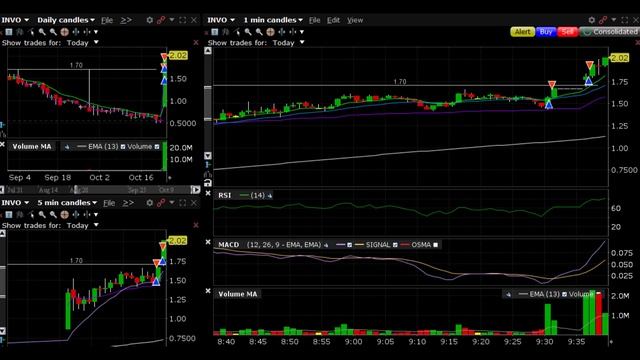The height and width of the screenshot is (360, 640).
Task: Open settings gear of Daily candles chart
Action: [150, 20]
